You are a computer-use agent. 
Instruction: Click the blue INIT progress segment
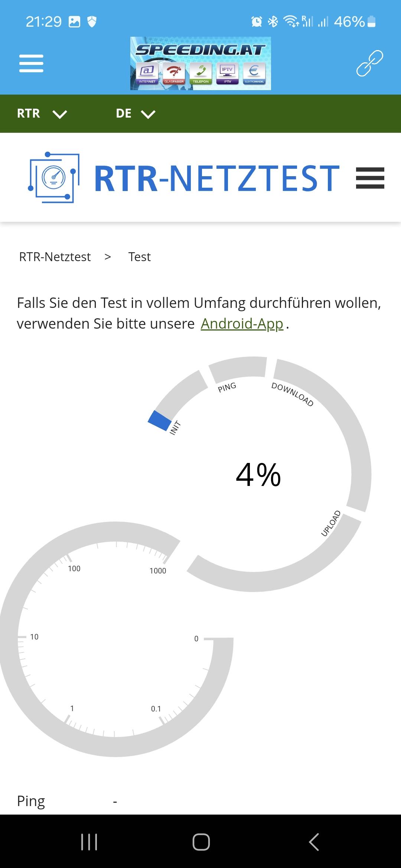pyautogui.click(x=160, y=420)
